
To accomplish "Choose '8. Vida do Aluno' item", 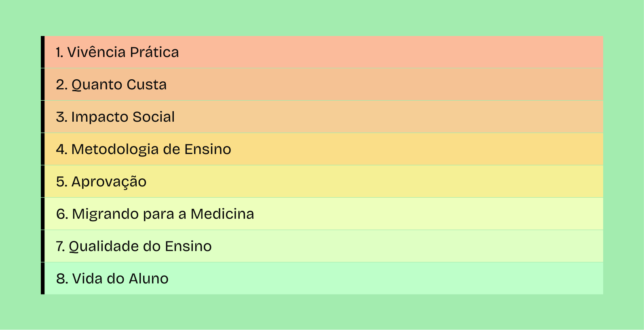I will (x=112, y=279).
